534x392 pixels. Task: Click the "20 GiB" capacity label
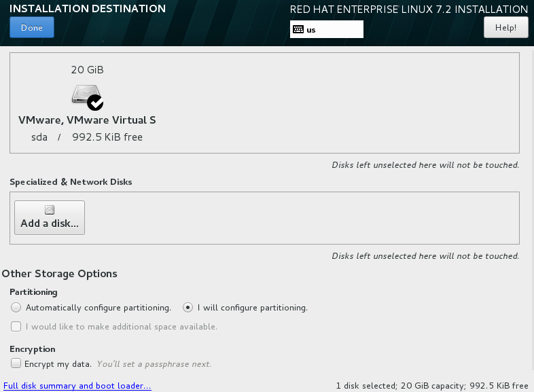87,70
